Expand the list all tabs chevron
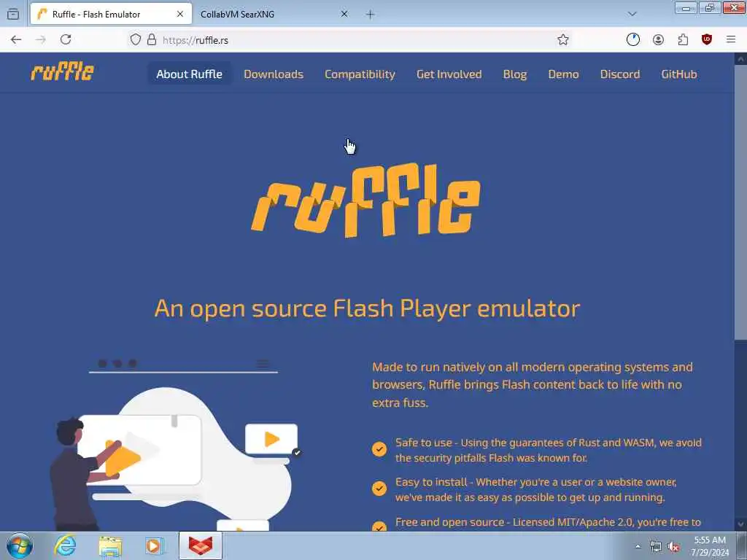This screenshot has width=747, height=560. [632, 15]
